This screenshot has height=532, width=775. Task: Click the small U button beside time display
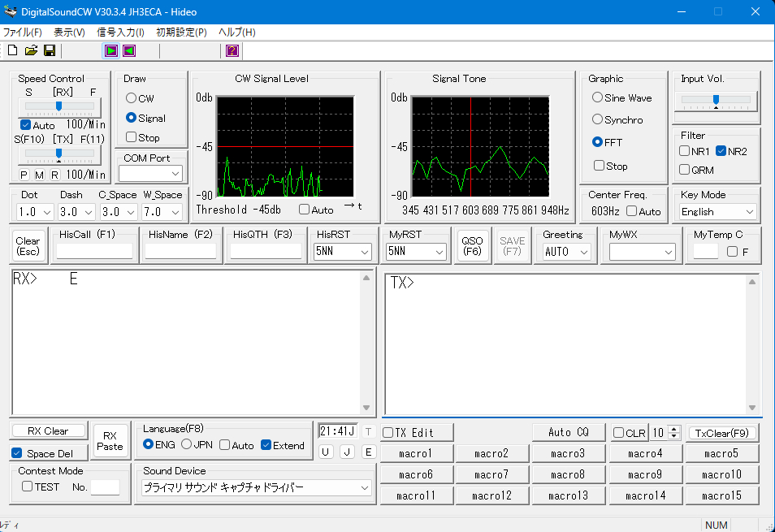click(326, 452)
